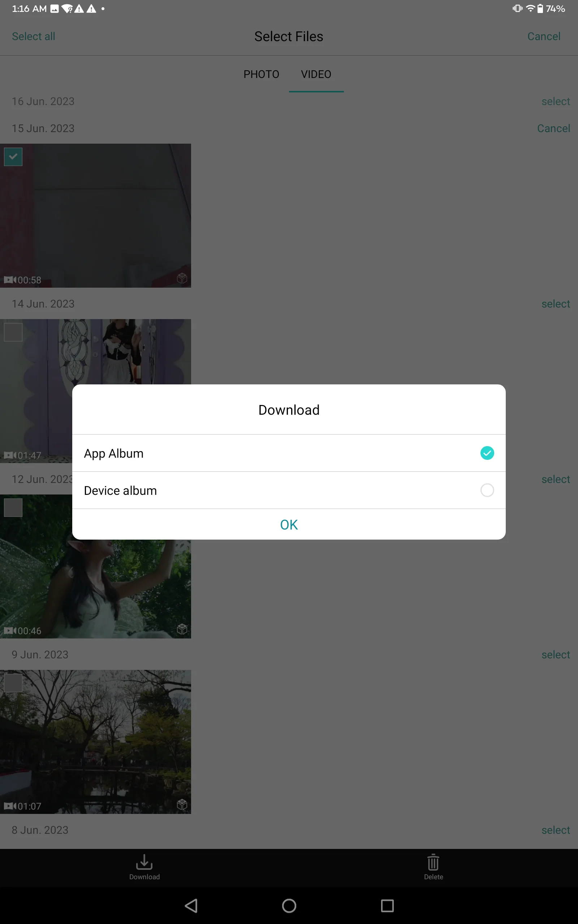578x924 pixels.
Task: Tap select for 9 Jun. 2023
Action: (x=556, y=654)
